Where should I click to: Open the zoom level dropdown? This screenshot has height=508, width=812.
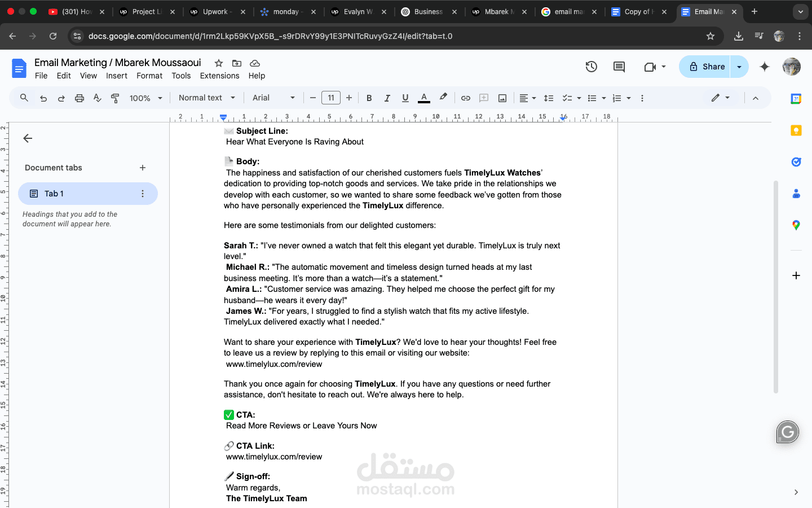coord(146,98)
